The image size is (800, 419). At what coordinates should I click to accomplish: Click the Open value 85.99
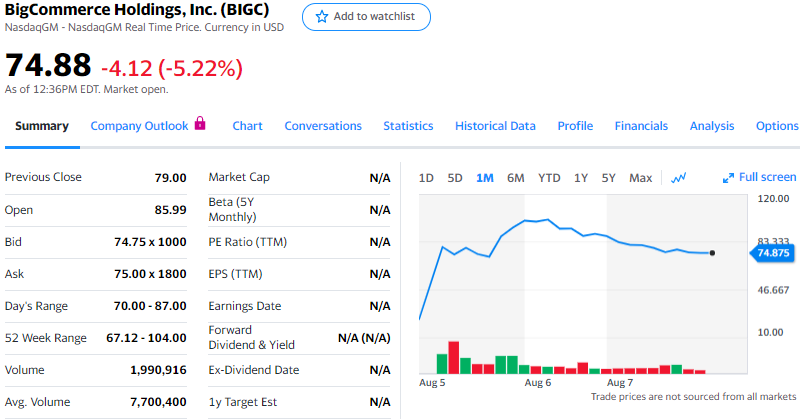(170, 210)
